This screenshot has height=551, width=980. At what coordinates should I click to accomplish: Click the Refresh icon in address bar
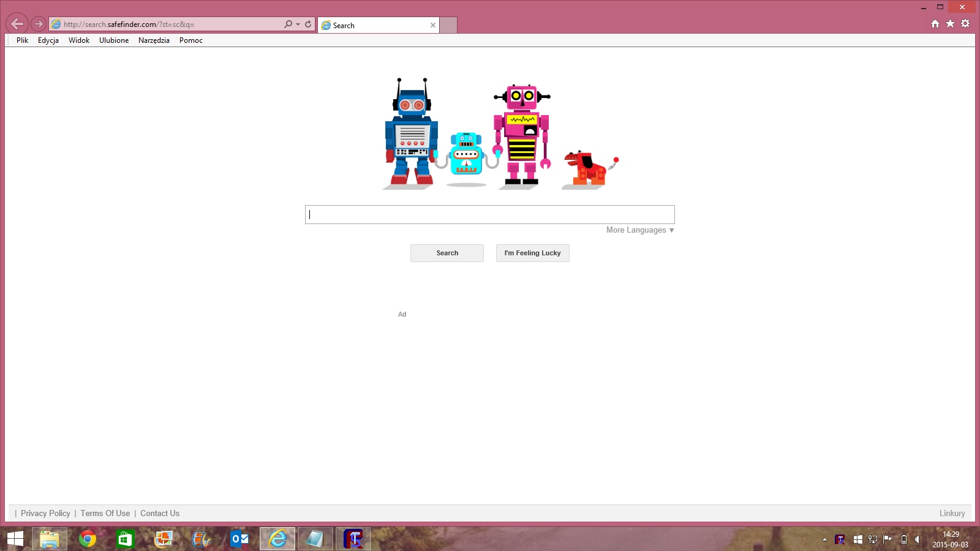308,24
